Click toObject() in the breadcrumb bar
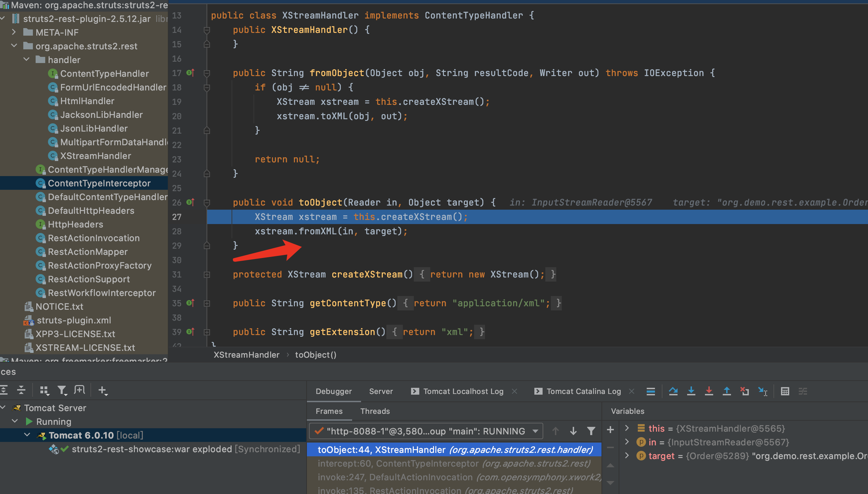Screen dimensions: 868x494 (316, 355)
